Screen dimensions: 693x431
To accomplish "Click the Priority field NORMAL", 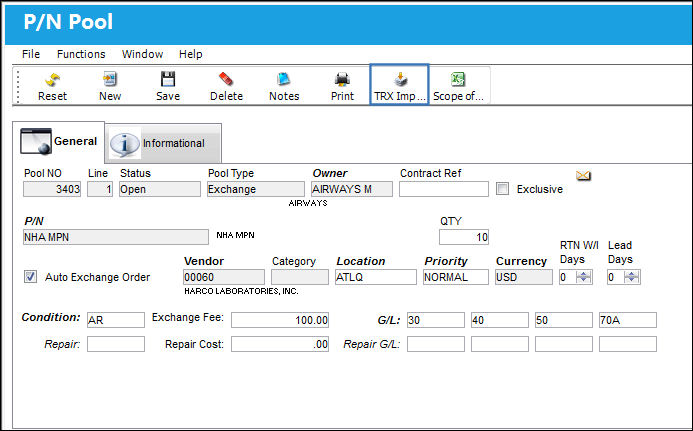I will (x=456, y=277).
